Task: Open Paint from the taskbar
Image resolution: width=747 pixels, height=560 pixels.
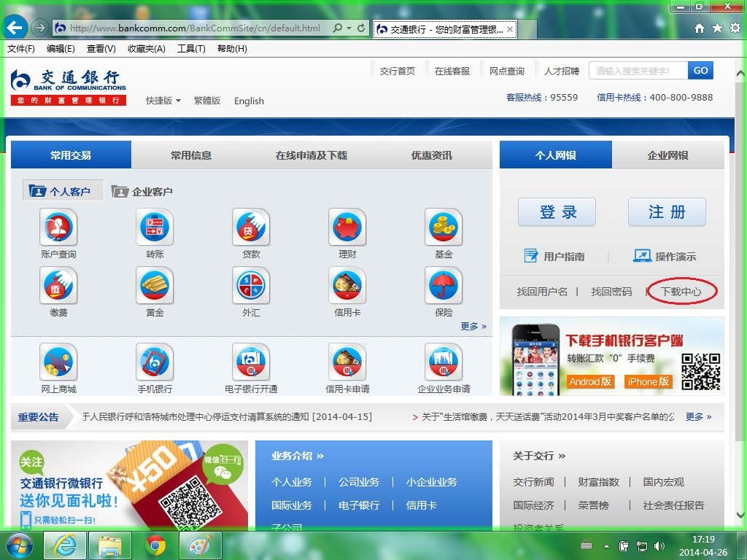Action: [200, 545]
